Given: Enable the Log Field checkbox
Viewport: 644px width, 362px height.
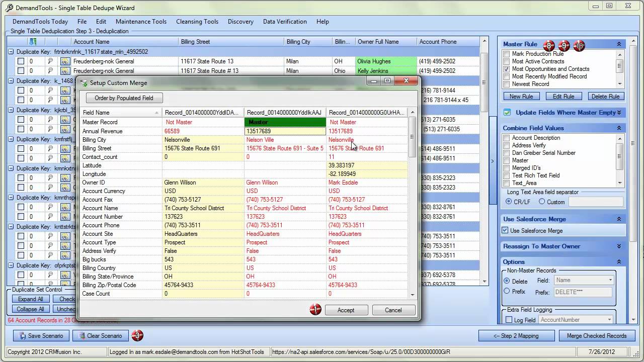Looking at the screenshot, I should [x=509, y=320].
